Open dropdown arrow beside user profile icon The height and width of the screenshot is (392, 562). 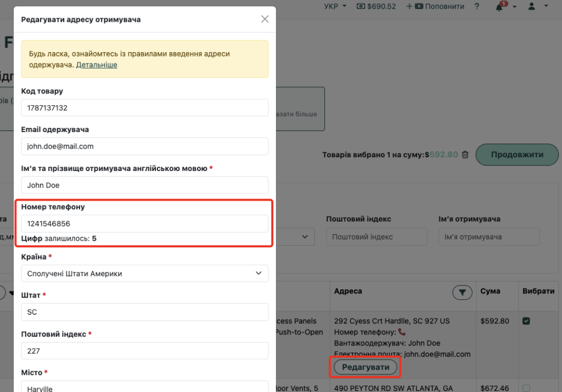546,6
